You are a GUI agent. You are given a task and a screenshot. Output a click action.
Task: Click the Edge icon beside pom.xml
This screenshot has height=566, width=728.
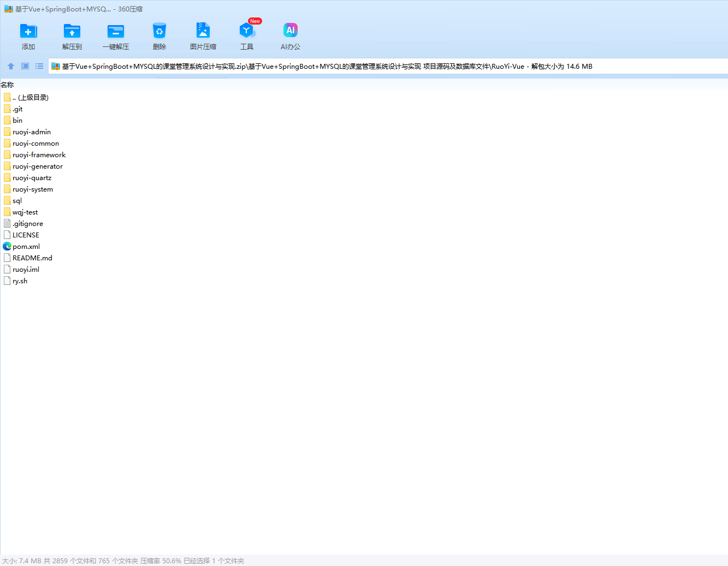point(7,246)
